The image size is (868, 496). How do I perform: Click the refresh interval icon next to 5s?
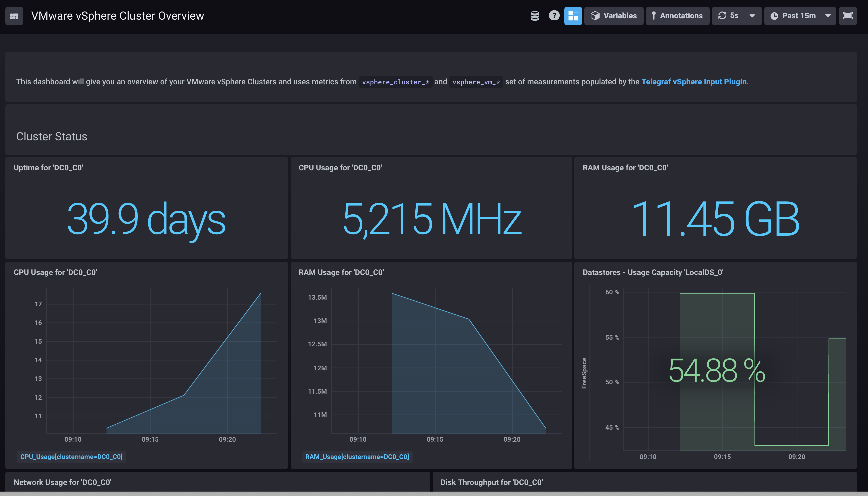[x=723, y=16]
